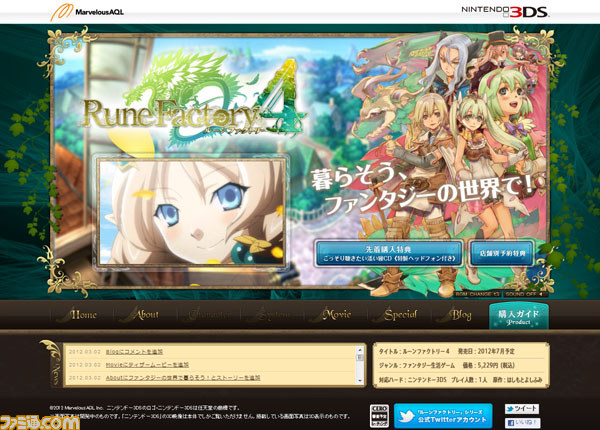Click news list scrollbar down arrow

360,381
